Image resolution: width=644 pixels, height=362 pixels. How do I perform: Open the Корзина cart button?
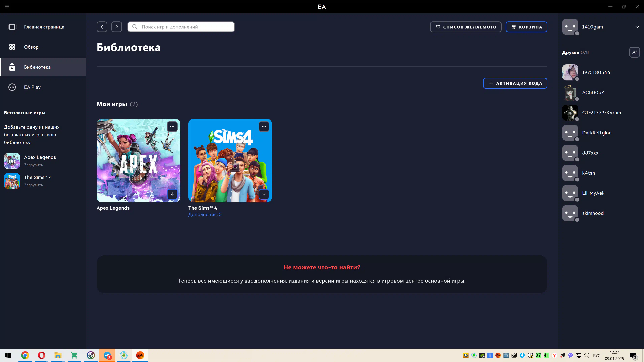point(526,27)
